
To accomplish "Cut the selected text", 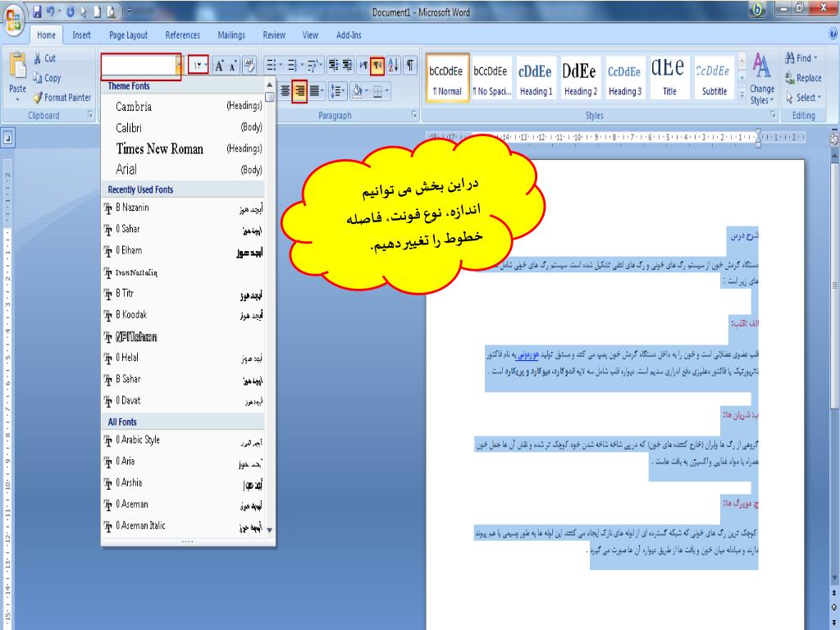I will (44, 58).
